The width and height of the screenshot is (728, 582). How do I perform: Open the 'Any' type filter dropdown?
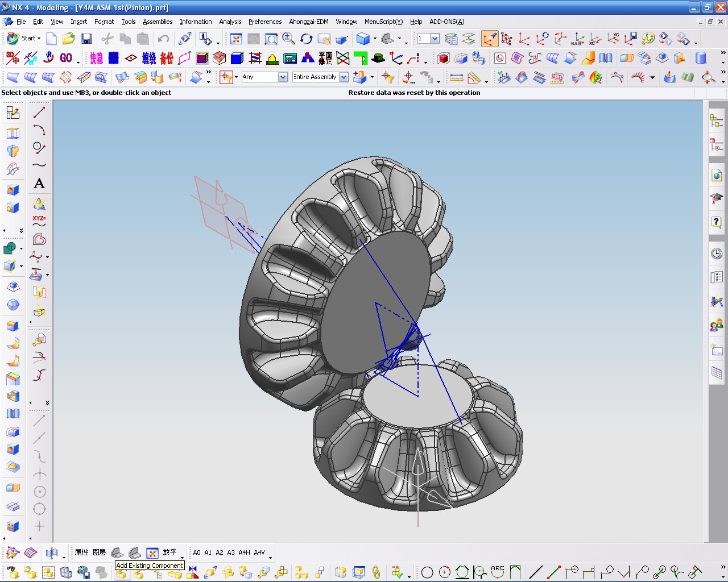[x=283, y=77]
